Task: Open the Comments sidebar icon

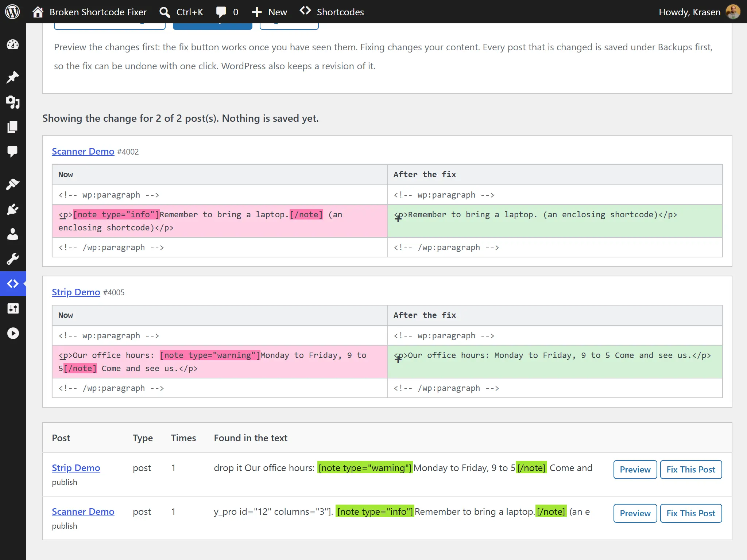Action: coord(13,151)
